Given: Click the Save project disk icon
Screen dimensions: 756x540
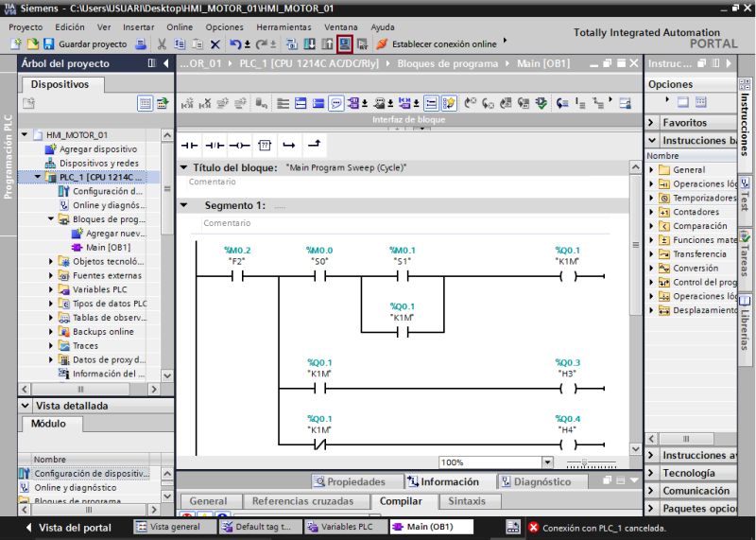Looking at the screenshot, I should 48,44.
